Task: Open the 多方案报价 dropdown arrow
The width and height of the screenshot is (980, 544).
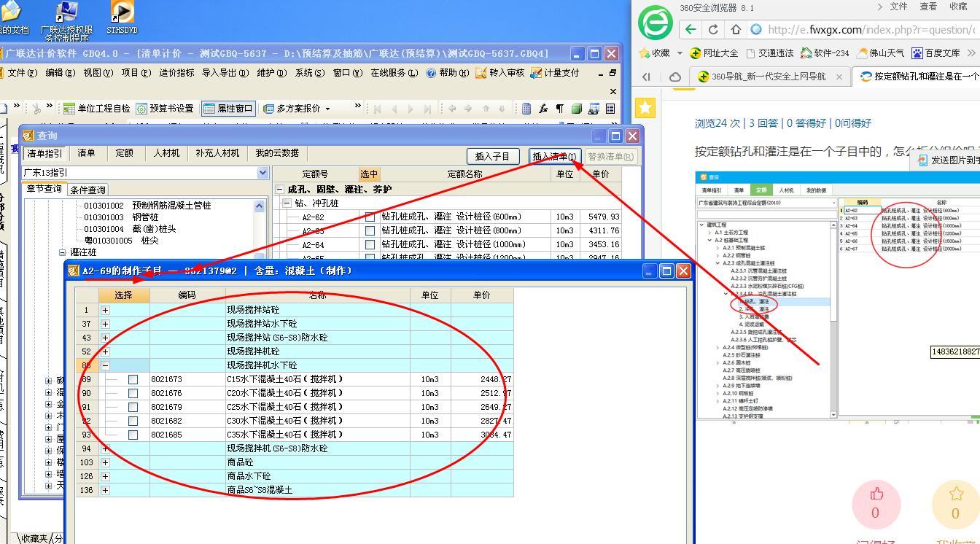Action: pos(327,109)
